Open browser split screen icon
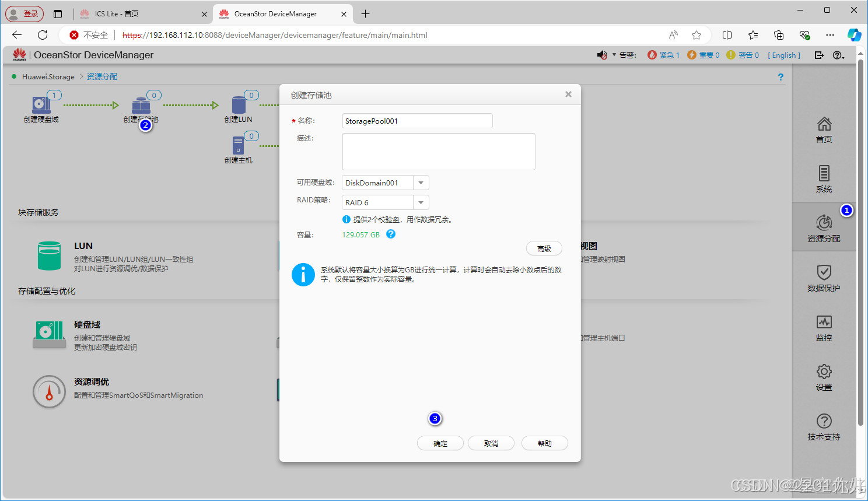The image size is (868, 501). click(727, 35)
